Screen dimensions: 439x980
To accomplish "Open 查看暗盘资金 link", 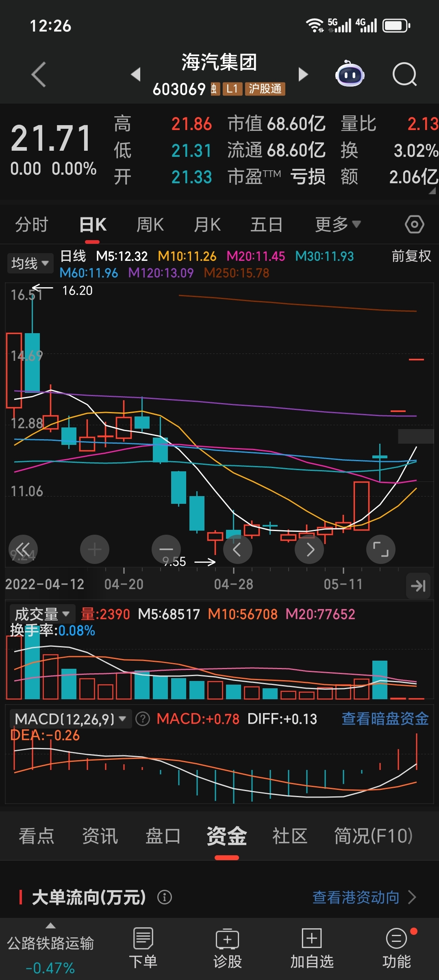I will (x=385, y=719).
